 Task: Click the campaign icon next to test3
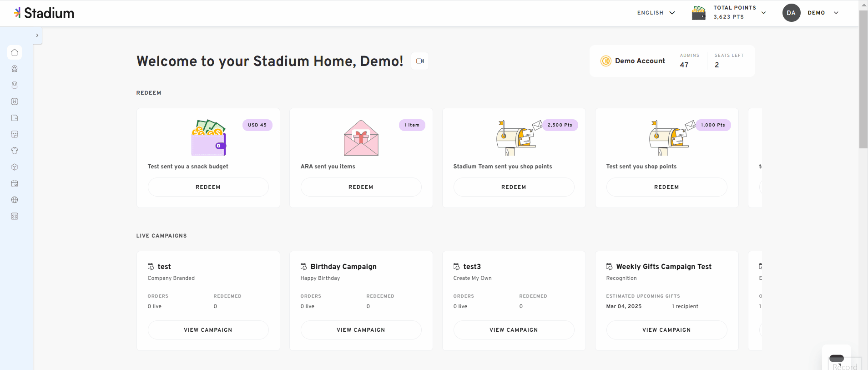tap(457, 267)
